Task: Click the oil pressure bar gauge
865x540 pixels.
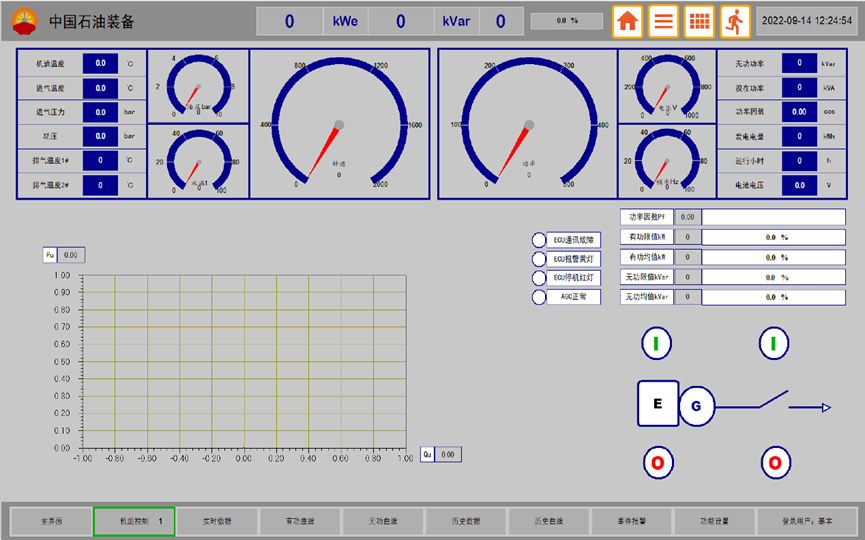Action: coord(199,85)
